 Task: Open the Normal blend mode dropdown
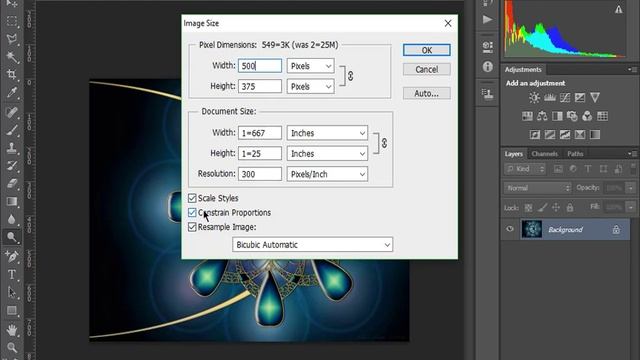(x=537, y=188)
